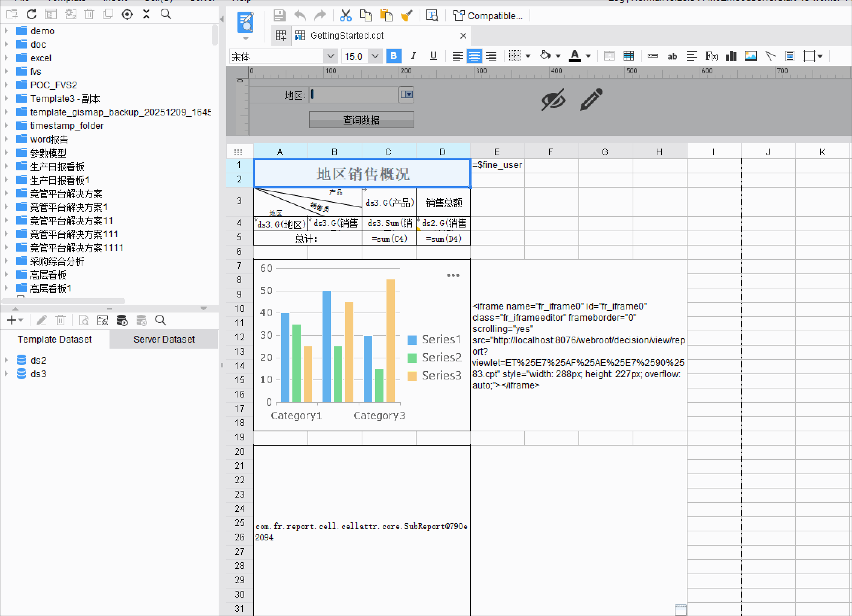852x616 pixels.
Task: Add a new template via grid-plus icon
Action: (x=281, y=36)
